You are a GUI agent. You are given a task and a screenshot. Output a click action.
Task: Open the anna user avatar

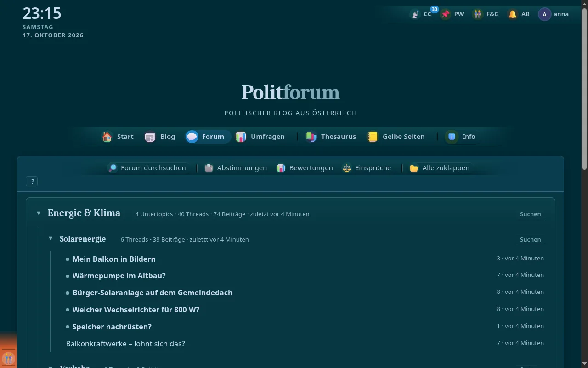[x=545, y=14]
